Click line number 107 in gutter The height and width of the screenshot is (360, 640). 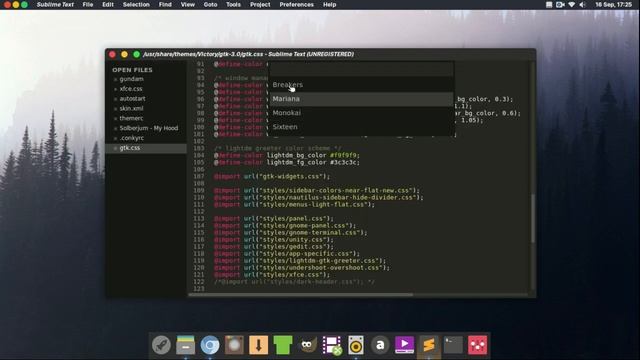(x=199, y=176)
